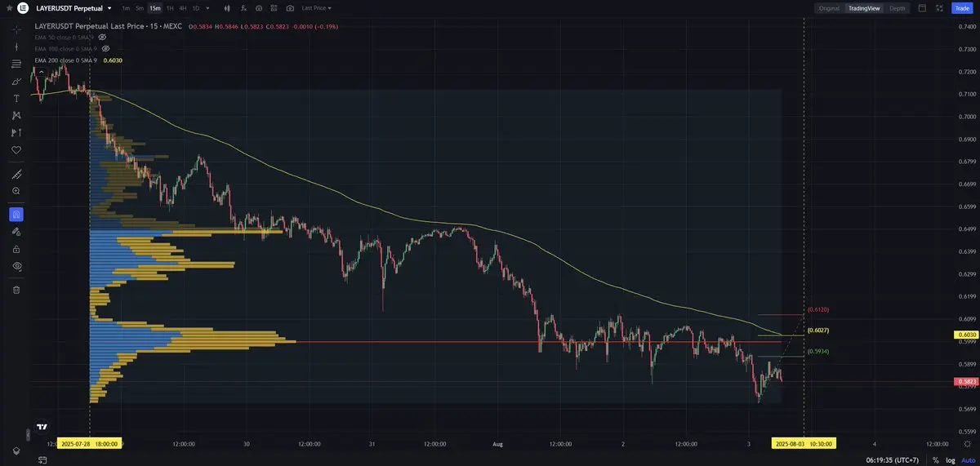
Task: Select the TradingView chart view
Action: (863, 8)
